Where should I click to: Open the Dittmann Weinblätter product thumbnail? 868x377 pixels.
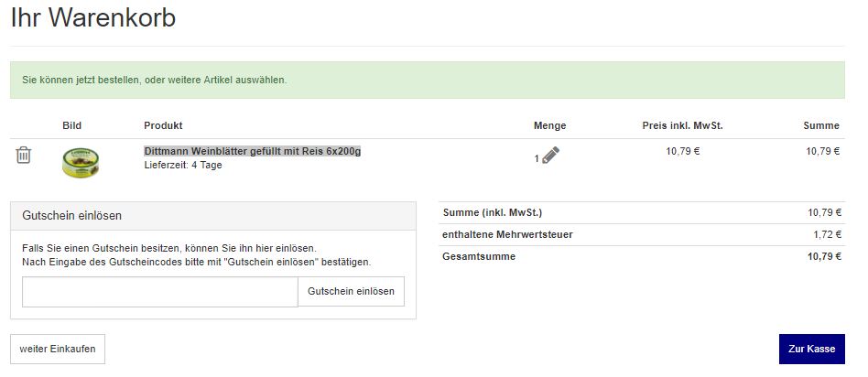pyautogui.click(x=81, y=162)
